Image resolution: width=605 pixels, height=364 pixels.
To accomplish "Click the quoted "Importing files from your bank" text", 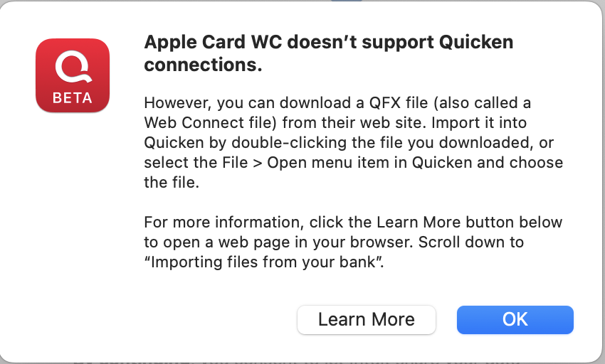I will click(263, 262).
